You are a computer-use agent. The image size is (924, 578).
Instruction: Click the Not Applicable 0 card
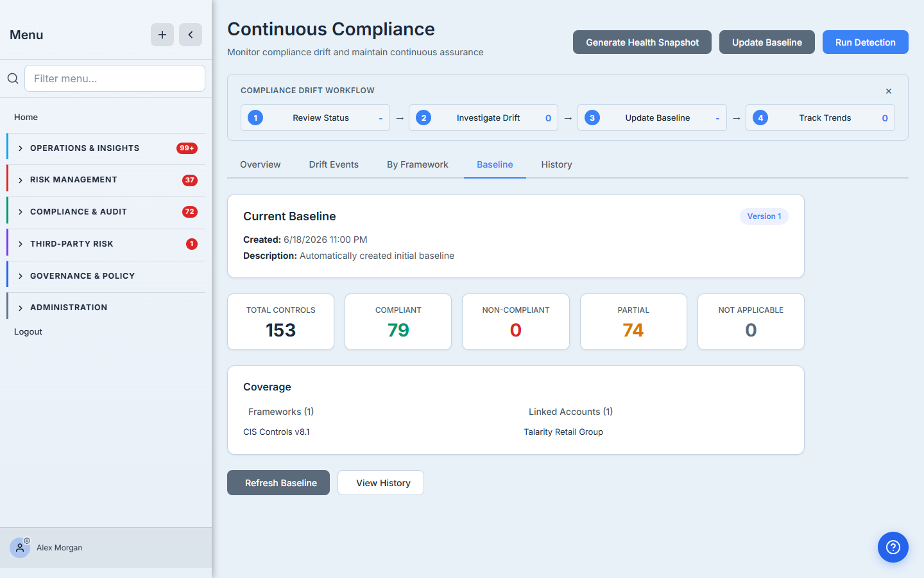(x=751, y=322)
